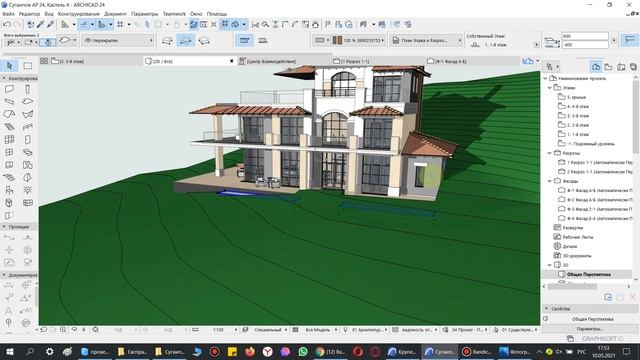The height and width of the screenshot is (360, 640).
Task: Select second highlighted slab reference plane option
Action: pyautogui.click(x=186, y=40)
